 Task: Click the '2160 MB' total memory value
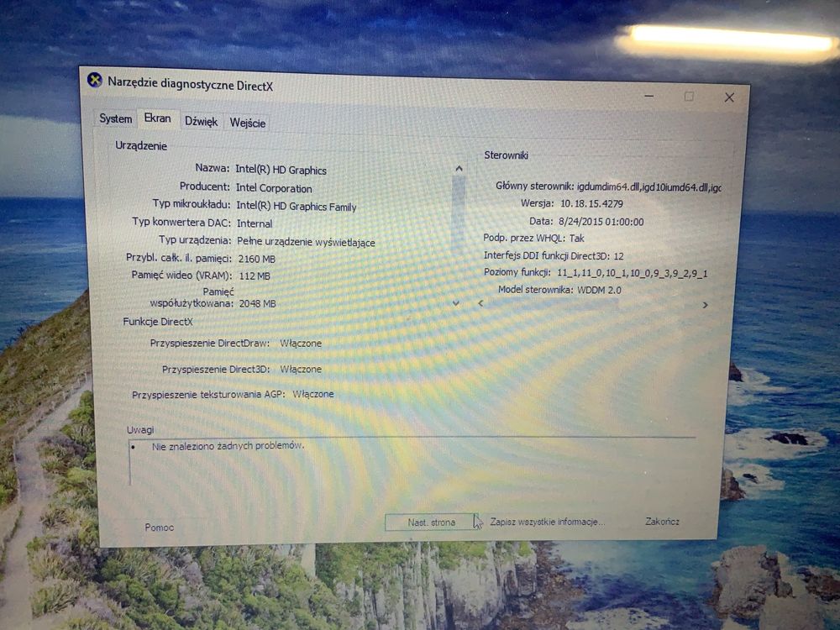(x=256, y=259)
